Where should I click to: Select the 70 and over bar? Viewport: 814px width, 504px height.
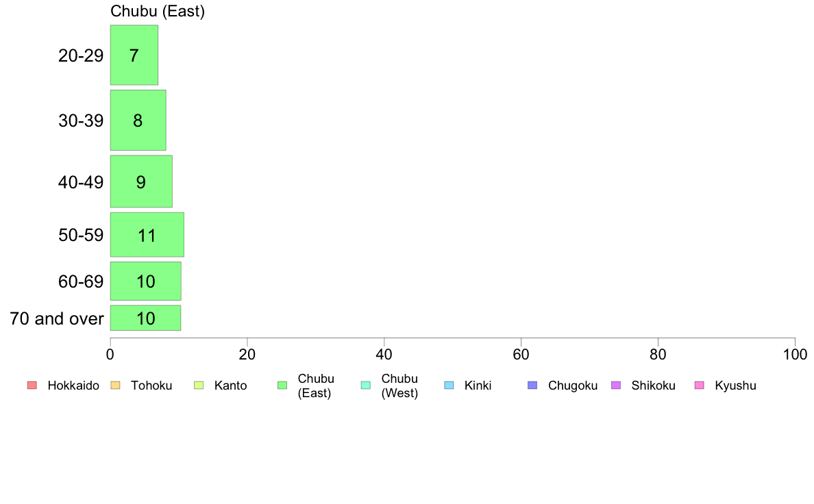point(145,318)
